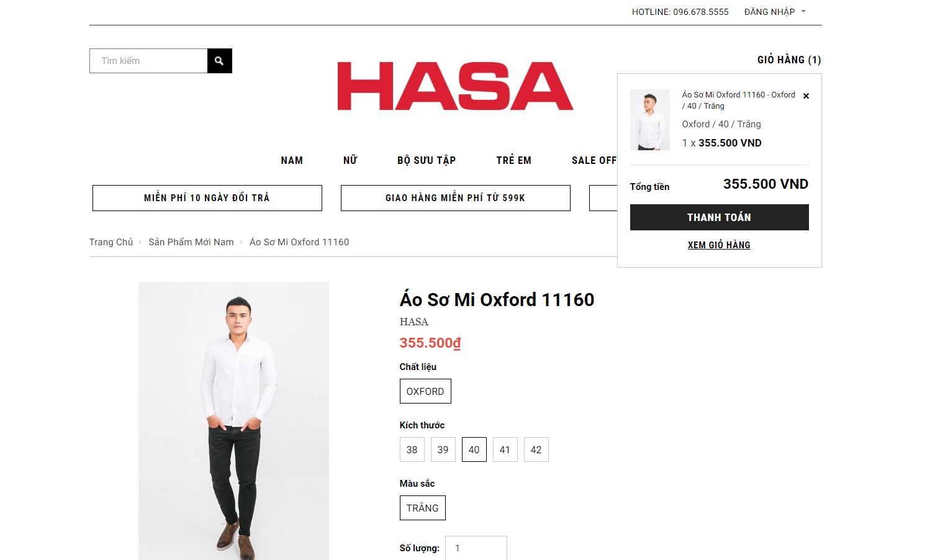935x560 pixels.
Task: Expand the ĐĂNG NHẬP dropdown arrow
Action: point(803,12)
